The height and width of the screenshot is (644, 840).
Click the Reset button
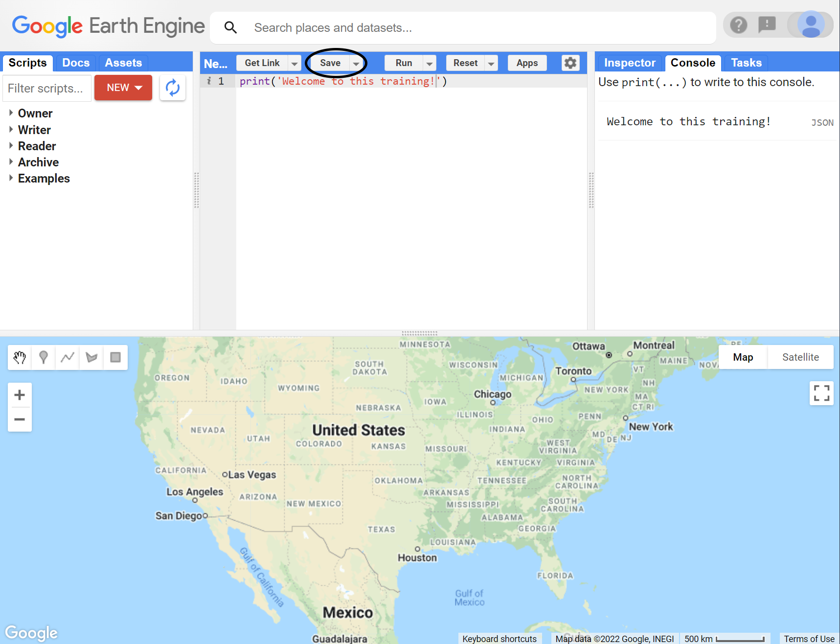point(465,63)
